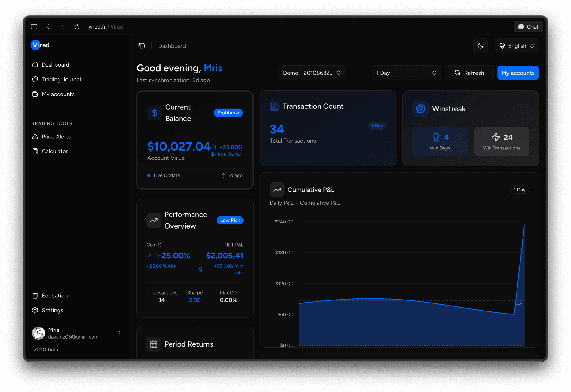This screenshot has height=392, width=571.
Task: Open the Price Alerts tool
Action: (x=56, y=136)
